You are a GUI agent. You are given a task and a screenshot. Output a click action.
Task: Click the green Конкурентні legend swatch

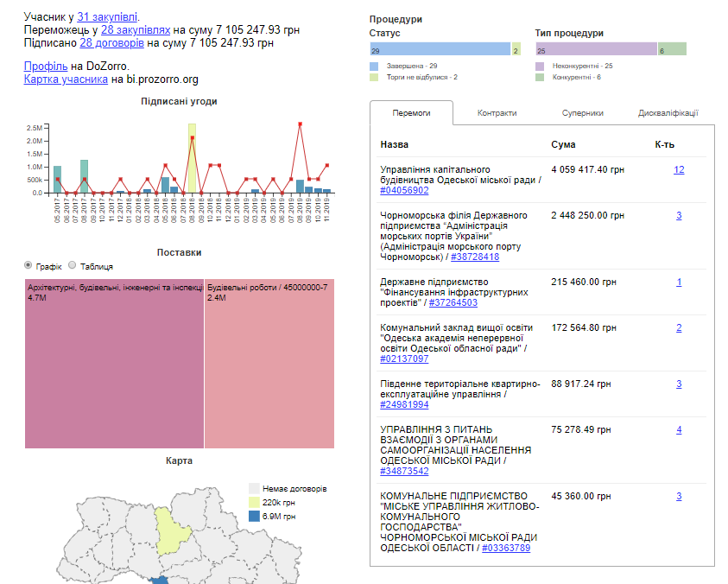[x=540, y=77]
